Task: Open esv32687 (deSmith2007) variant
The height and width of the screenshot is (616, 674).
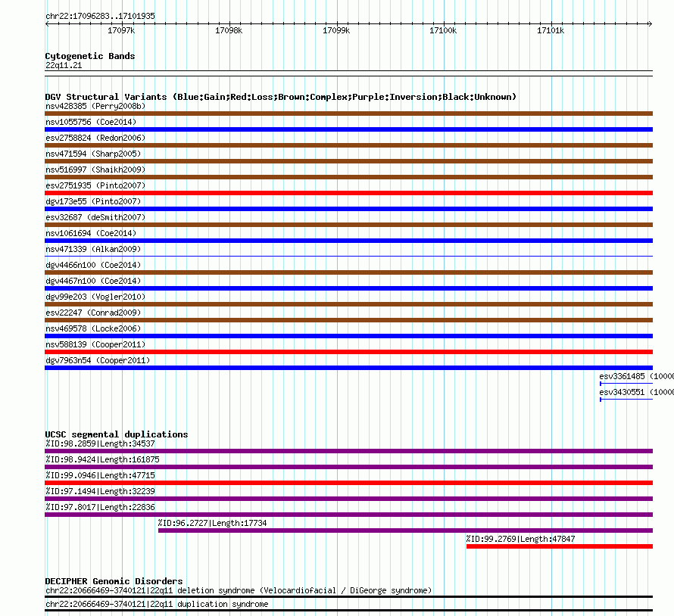Action: [x=95, y=217]
